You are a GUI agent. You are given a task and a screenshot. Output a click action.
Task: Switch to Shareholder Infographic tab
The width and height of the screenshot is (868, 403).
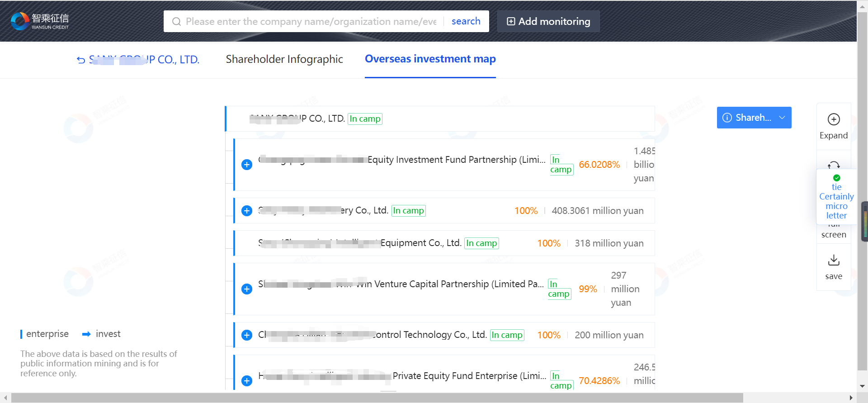[x=284, y=59]
